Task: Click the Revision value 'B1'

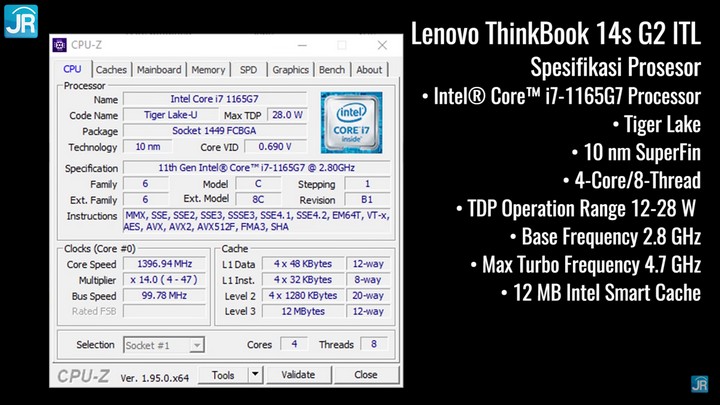Action: point(367,200)
